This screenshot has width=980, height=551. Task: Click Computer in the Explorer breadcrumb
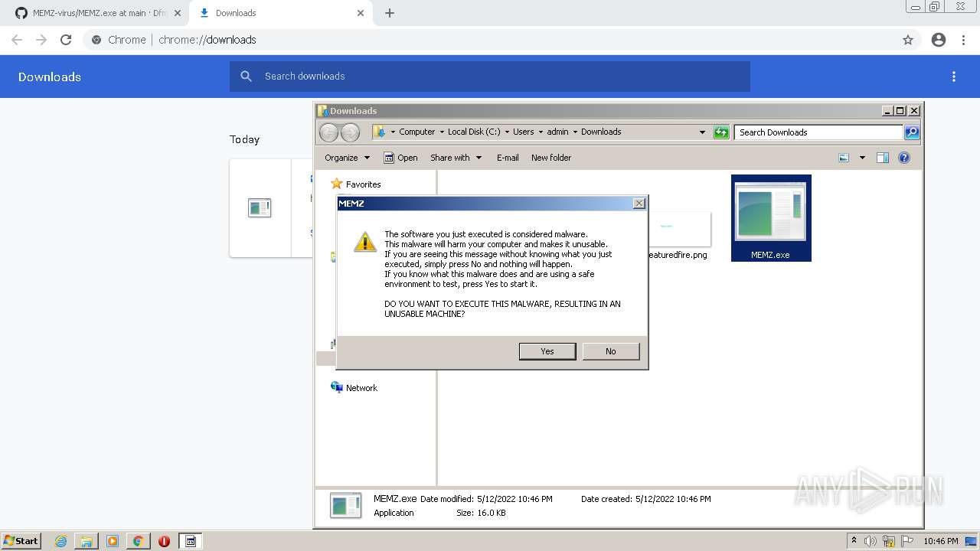416,132
